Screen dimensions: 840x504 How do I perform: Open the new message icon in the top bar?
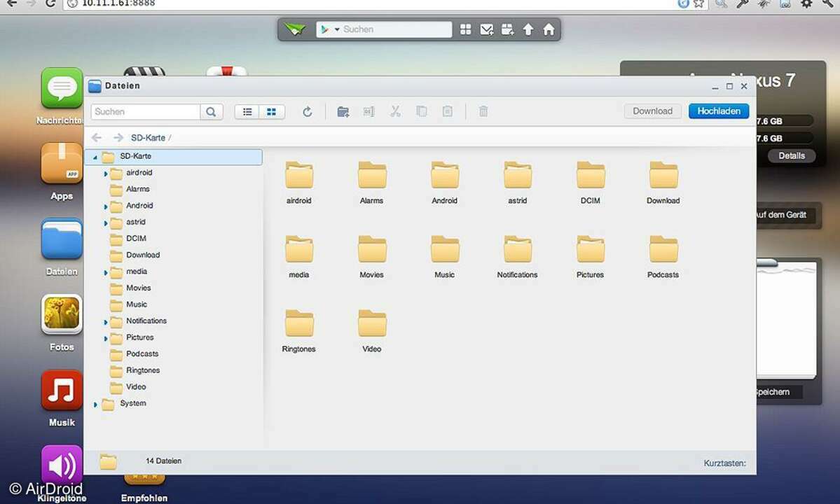coord(486,29)
